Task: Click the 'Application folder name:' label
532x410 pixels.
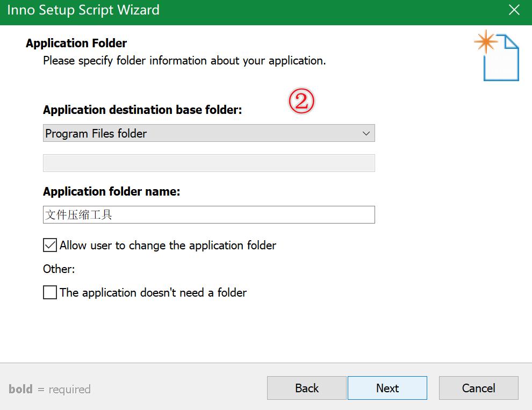Action: [x=111, y=191]
